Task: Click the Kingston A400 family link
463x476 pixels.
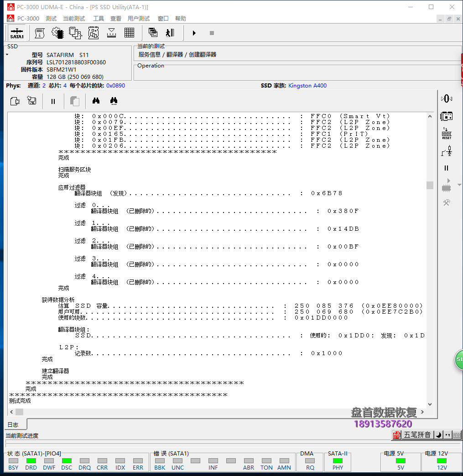Action: [307, 86]
